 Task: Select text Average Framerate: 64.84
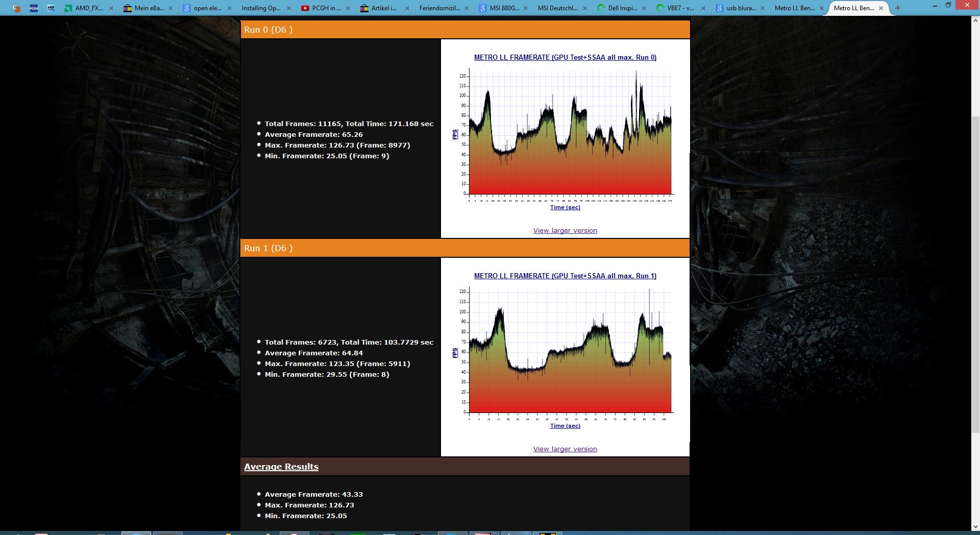point(314,353)
